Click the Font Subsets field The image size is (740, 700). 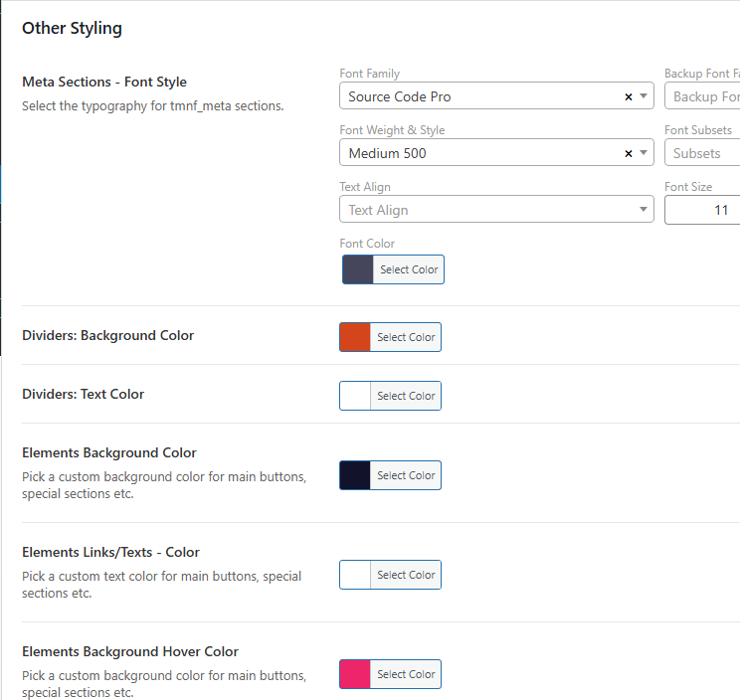tap(704, 153)
